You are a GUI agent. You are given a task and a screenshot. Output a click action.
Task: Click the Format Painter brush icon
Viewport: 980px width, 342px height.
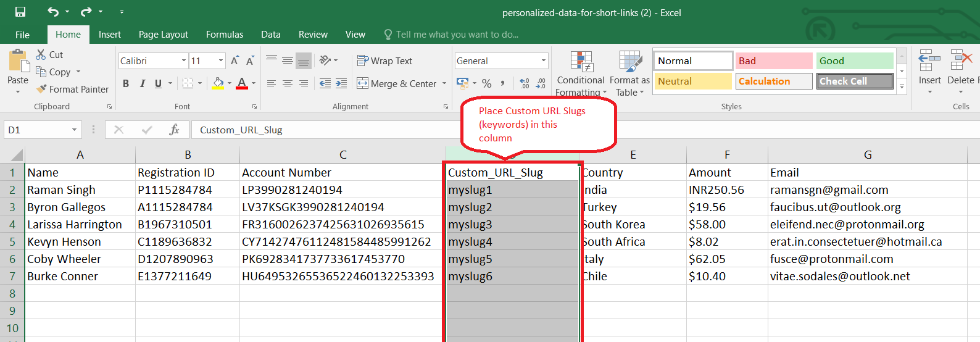pos(41,89)
